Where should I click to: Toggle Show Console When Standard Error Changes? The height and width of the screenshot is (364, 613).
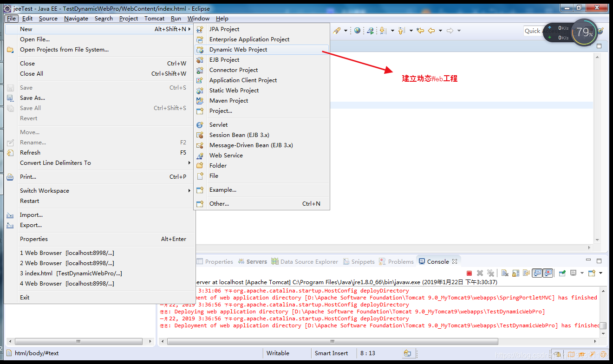[x=548, y=273]
